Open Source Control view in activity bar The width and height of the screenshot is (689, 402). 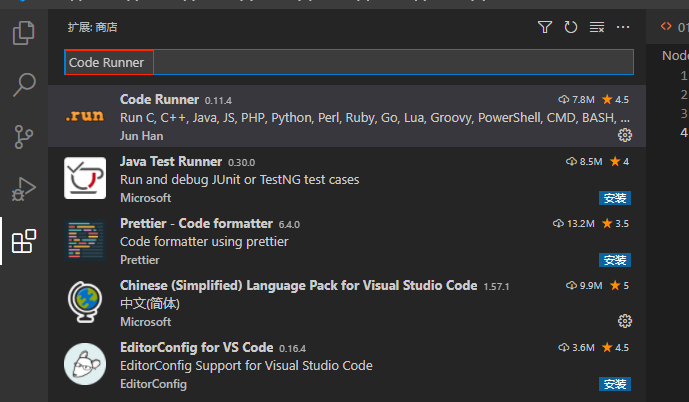click(x=23, y=136)
